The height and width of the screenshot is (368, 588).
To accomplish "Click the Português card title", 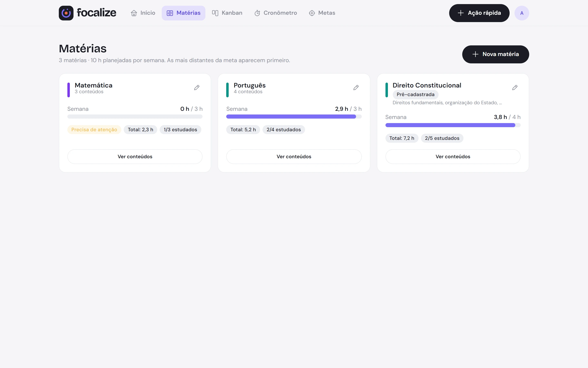I will pos(249,85).
